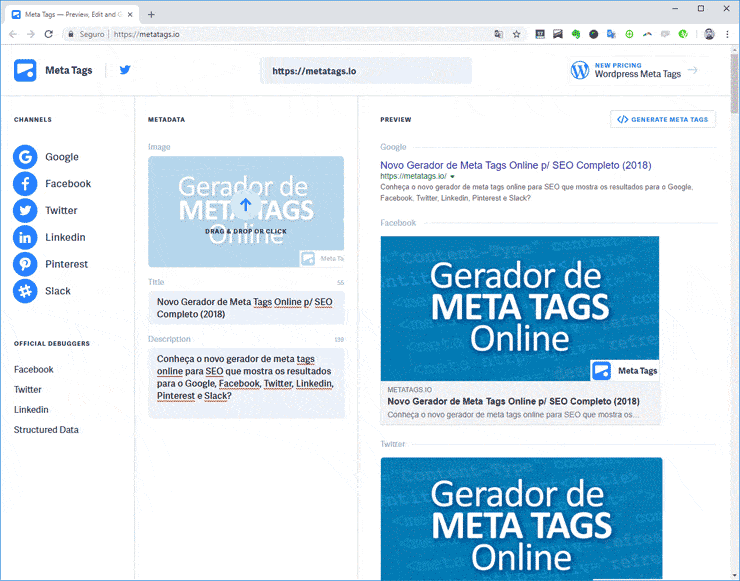Open the Twitter bird icon in header
The width and height of the screenshot is (740, 581).
(x=125, y=70)
